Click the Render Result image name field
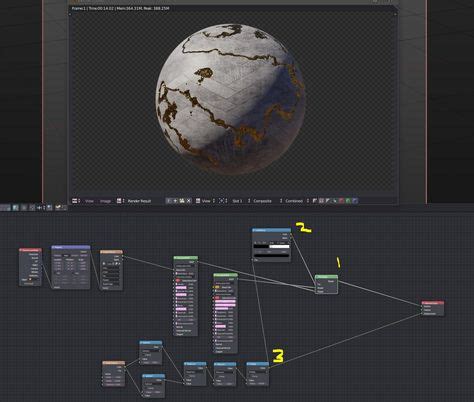 (139, 201)
